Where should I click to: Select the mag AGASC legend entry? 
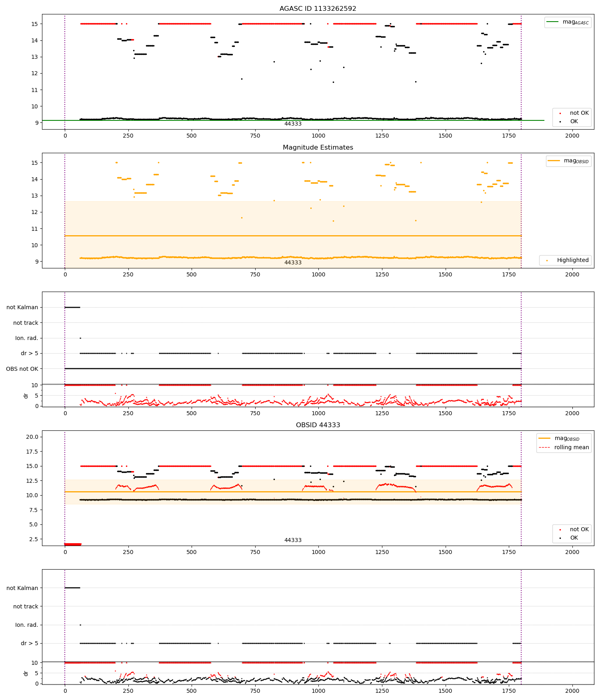(x=568, y=22)
